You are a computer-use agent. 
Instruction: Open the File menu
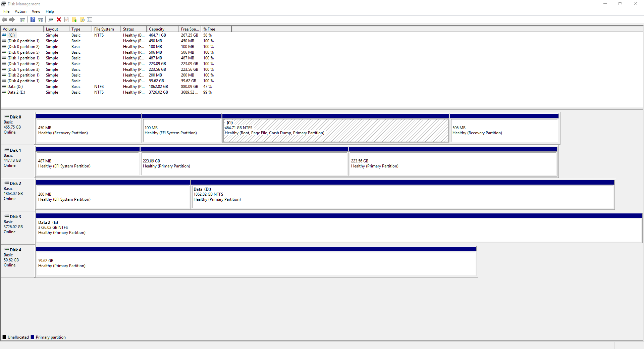tap(6, 11)
